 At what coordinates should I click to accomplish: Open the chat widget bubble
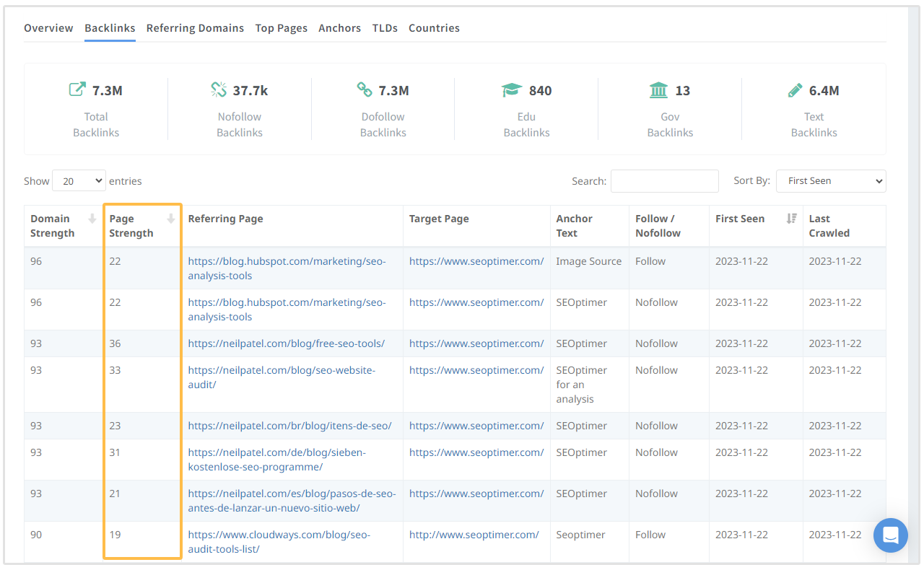(890, 535)
